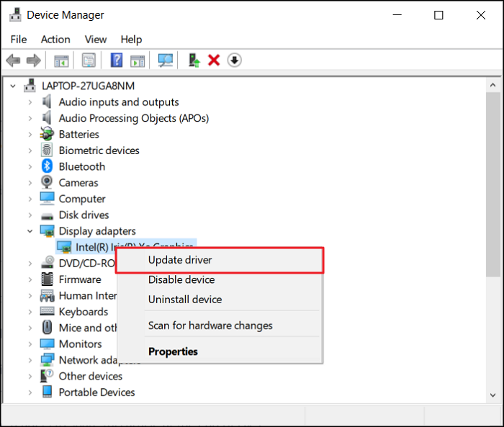Click the Biometric devices fingerprint icon

point(47,150)
